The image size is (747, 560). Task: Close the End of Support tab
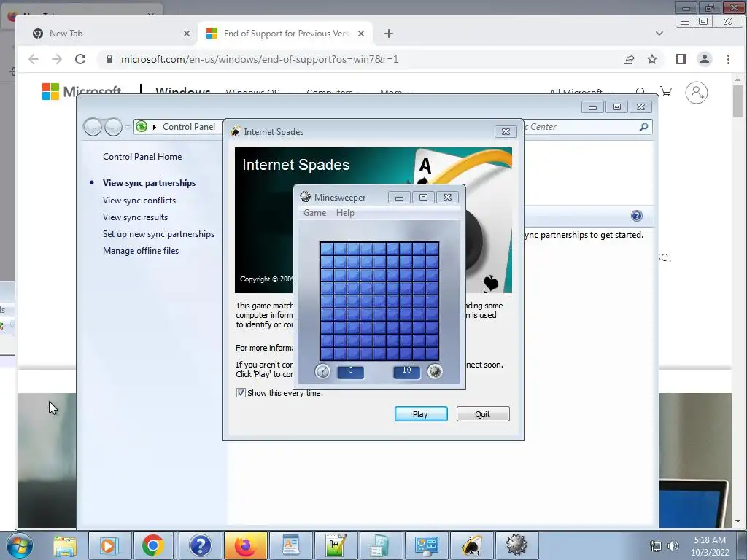pos(361,34)
